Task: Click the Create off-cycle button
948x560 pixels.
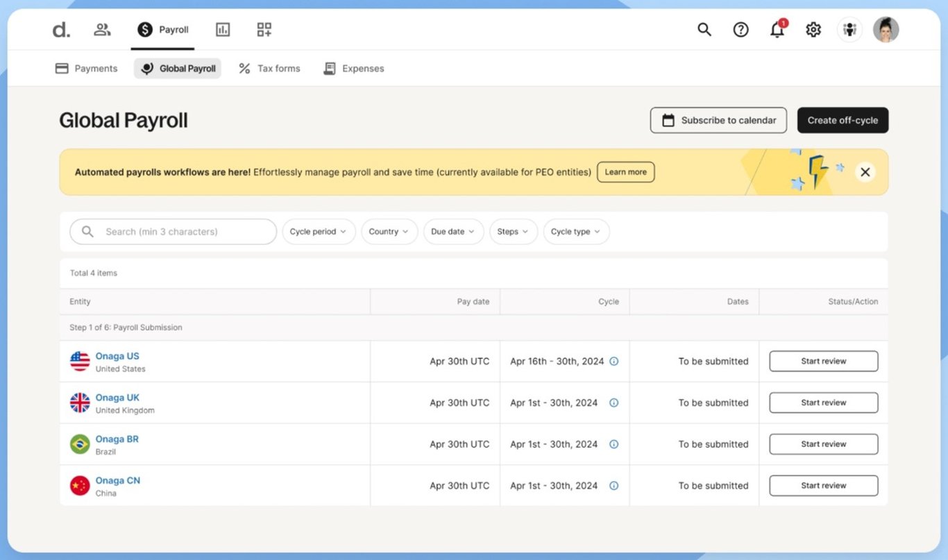Action: [x=843, y=120]
